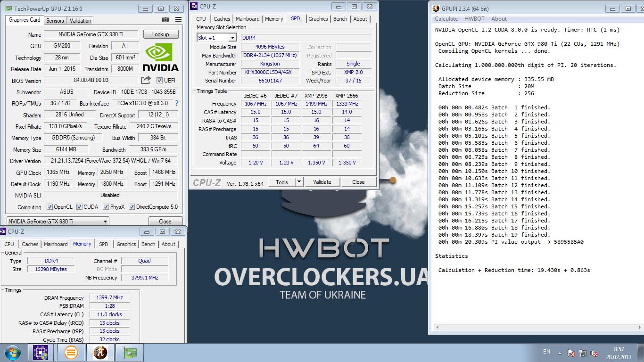Click the XMP-2998 frequency value 1499 MHz
The width and height of the screenshot is (644, 362).
pos(316,104)
